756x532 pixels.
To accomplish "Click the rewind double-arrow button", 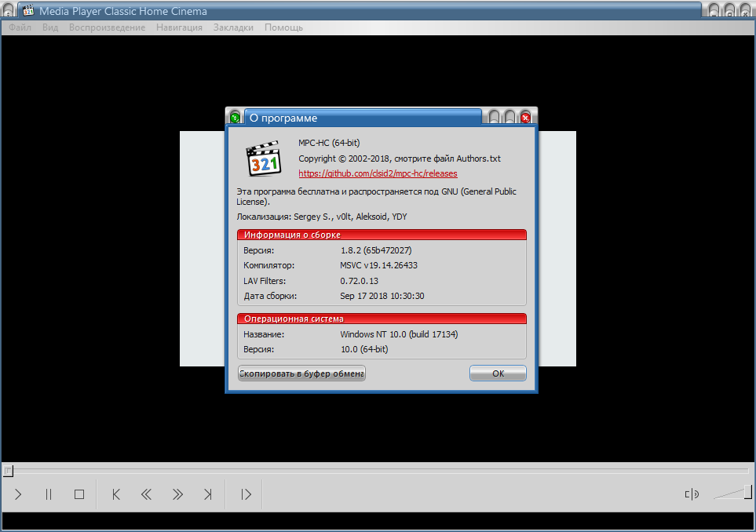I will point(146,494).
